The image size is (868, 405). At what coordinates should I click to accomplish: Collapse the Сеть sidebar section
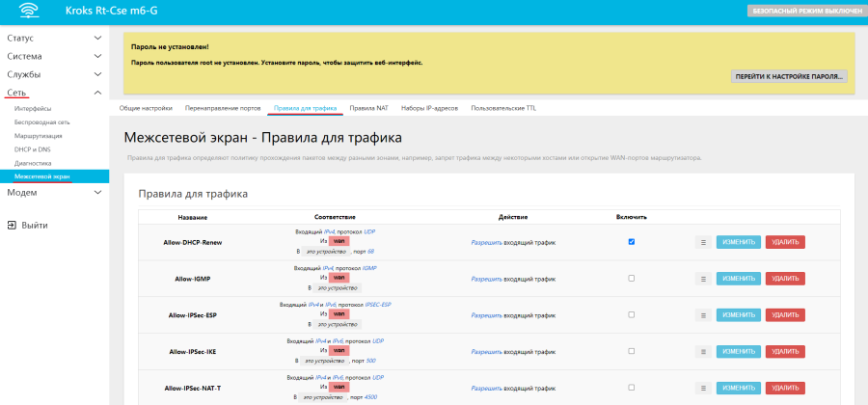(x=54, y=93)
